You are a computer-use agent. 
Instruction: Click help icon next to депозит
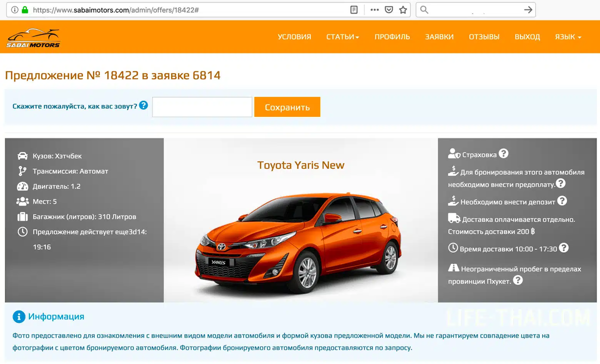coord(562,201)
